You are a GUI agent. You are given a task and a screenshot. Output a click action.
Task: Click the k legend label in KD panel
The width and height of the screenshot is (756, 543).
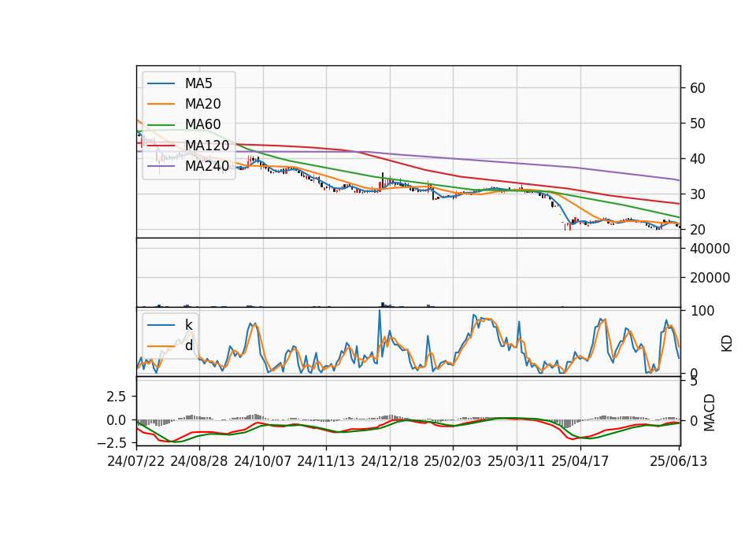click(x=188, y=325)
